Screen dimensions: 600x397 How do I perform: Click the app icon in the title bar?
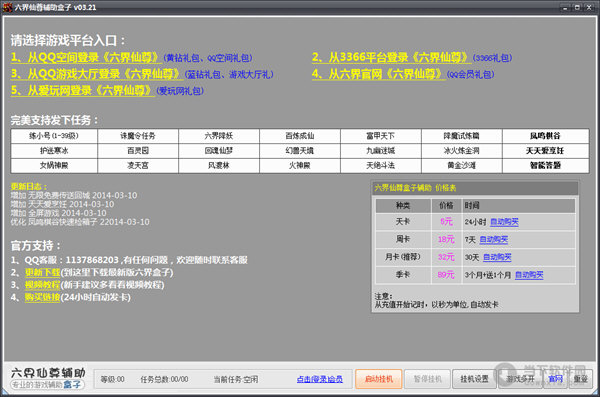click(x=7, y=7)
